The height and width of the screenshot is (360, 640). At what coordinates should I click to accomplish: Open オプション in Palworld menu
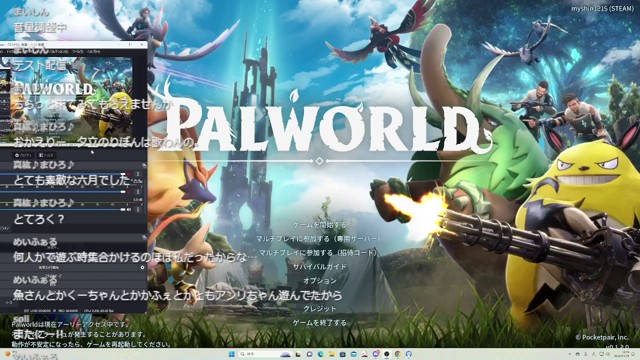click(x=320, y=280)
